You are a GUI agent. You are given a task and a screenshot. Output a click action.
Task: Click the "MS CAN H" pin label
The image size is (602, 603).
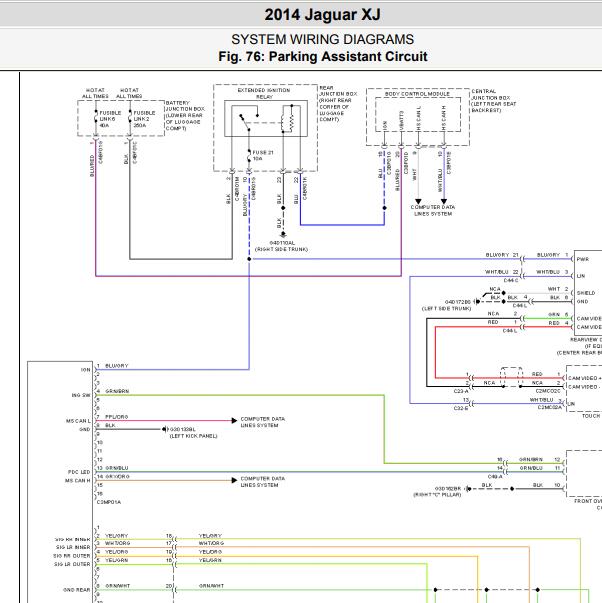click(x=78, y=480)
